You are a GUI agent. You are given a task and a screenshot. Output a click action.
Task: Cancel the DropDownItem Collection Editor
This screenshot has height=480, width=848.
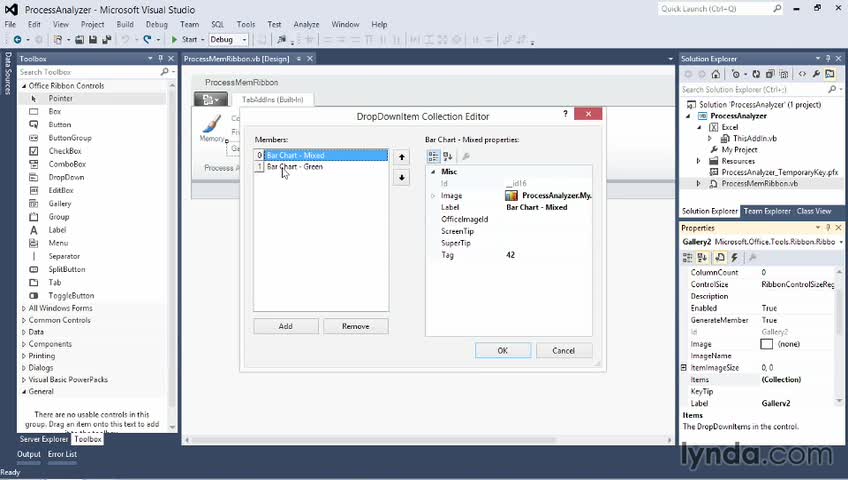tap(564, 350)
